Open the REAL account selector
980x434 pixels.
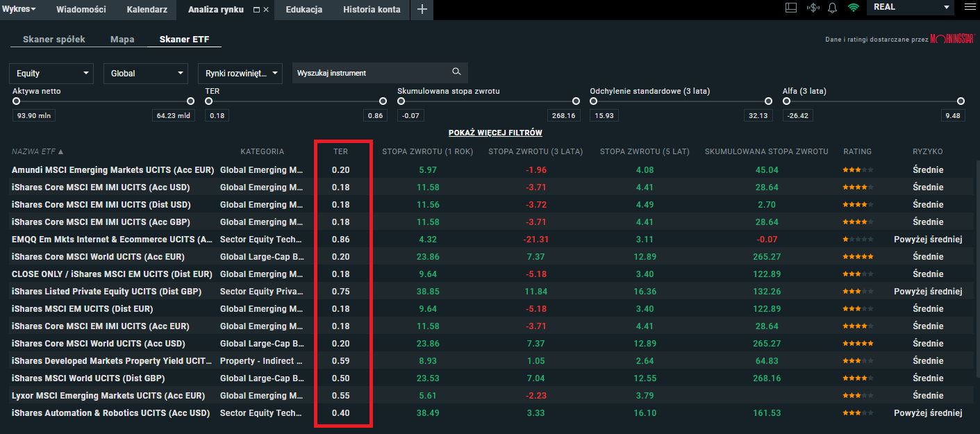coord(911,7)
